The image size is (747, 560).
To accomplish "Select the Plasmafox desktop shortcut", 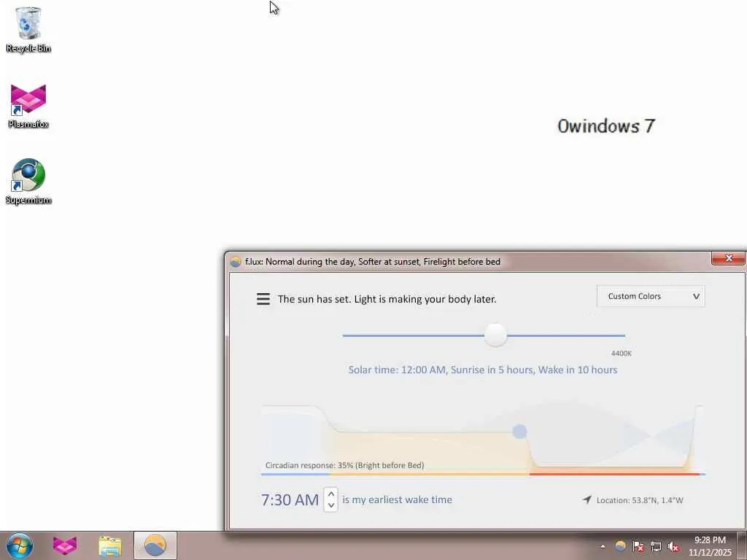I will pyautogui.click(x=28, y=106).
